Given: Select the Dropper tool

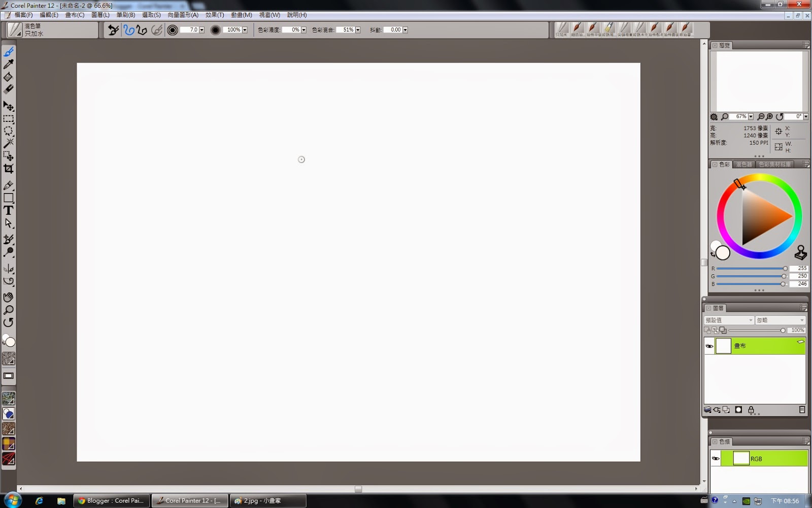Looking at the screenshot, I should pyautogui.click(x=8, y=65).
